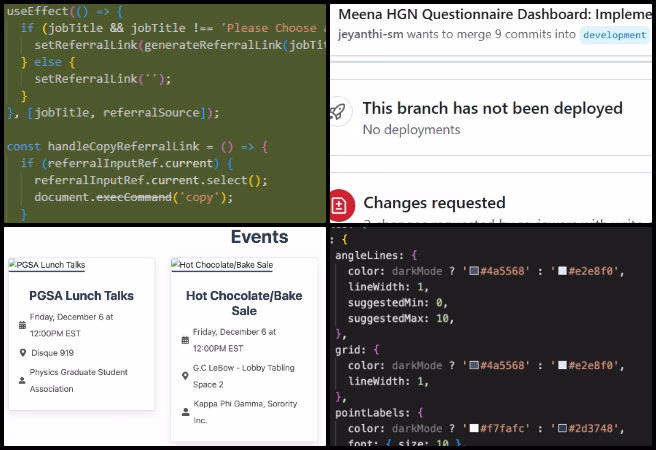Click the 'suggestedMin: 0' code line
Viewport: 656px width, 450px height.
click(397, 303)
